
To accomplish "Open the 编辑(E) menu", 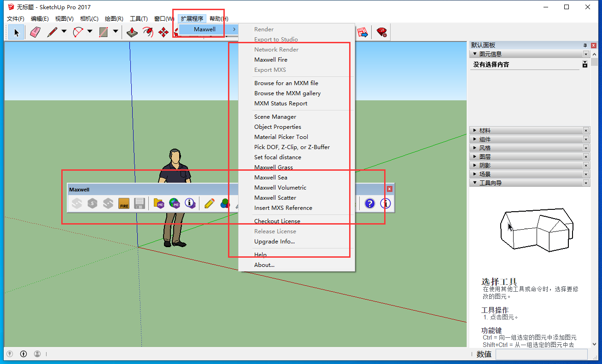I will [x=40, y=19].
